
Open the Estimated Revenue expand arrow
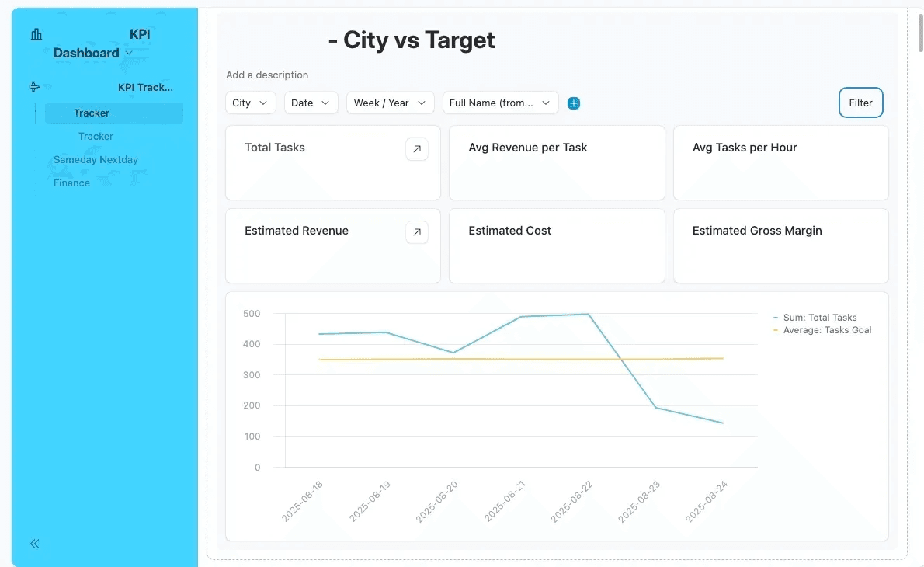coord(417,232)
